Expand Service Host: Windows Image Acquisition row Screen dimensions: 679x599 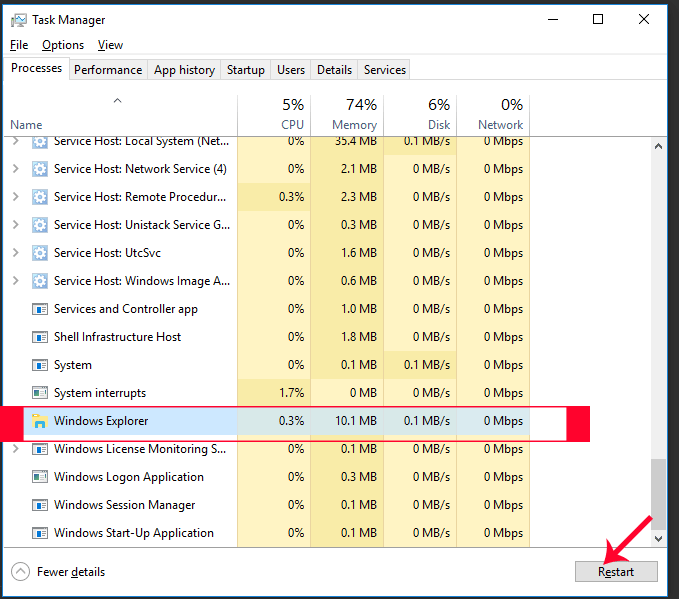coord(16,281)
